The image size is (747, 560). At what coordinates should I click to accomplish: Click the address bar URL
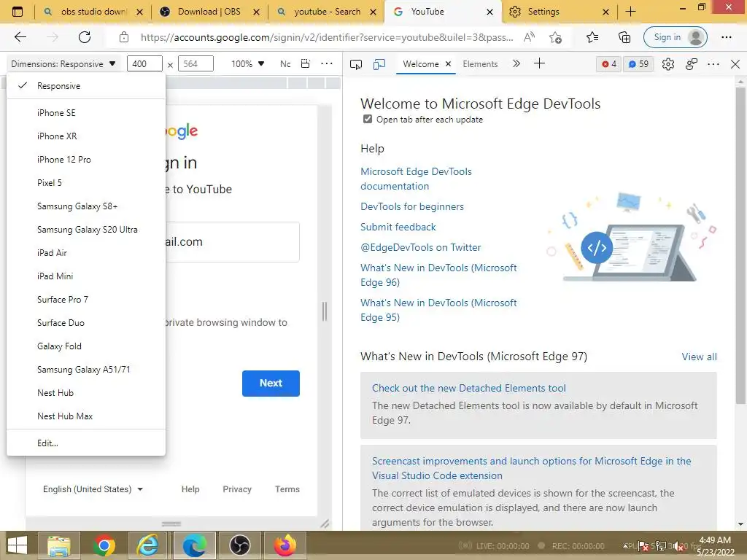[327, 37]
